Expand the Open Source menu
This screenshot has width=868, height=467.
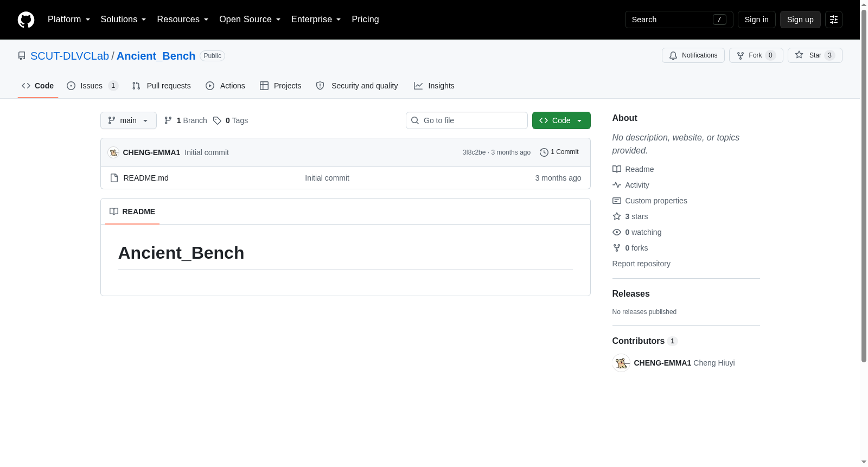point(250,20)
